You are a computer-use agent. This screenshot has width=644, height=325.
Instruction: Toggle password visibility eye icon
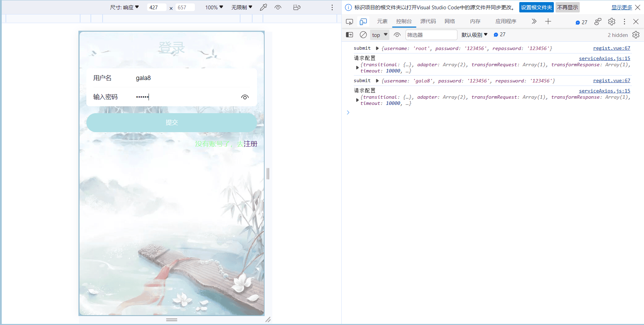pos(245,97)
